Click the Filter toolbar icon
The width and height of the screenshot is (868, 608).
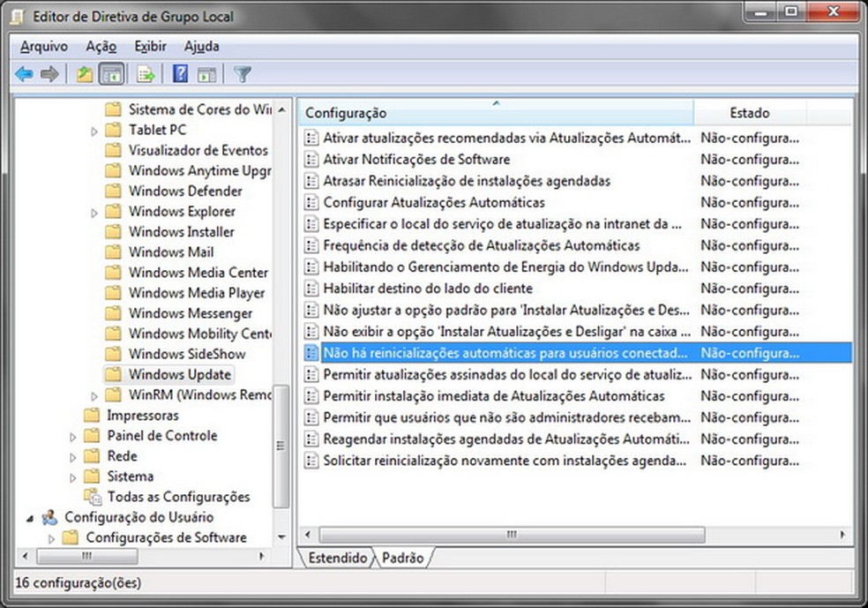click(x=242, y=74)
